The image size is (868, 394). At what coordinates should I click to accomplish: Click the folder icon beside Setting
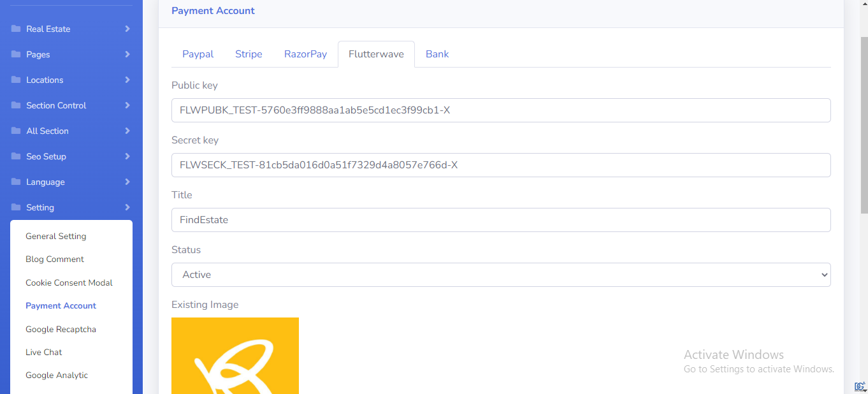click(x=16, y=207)
